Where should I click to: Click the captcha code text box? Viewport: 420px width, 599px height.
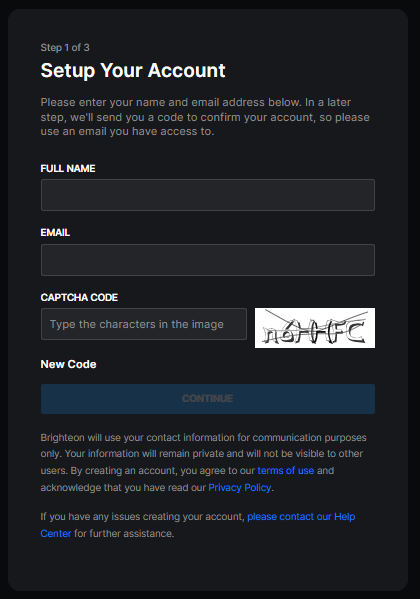point(144,324)
